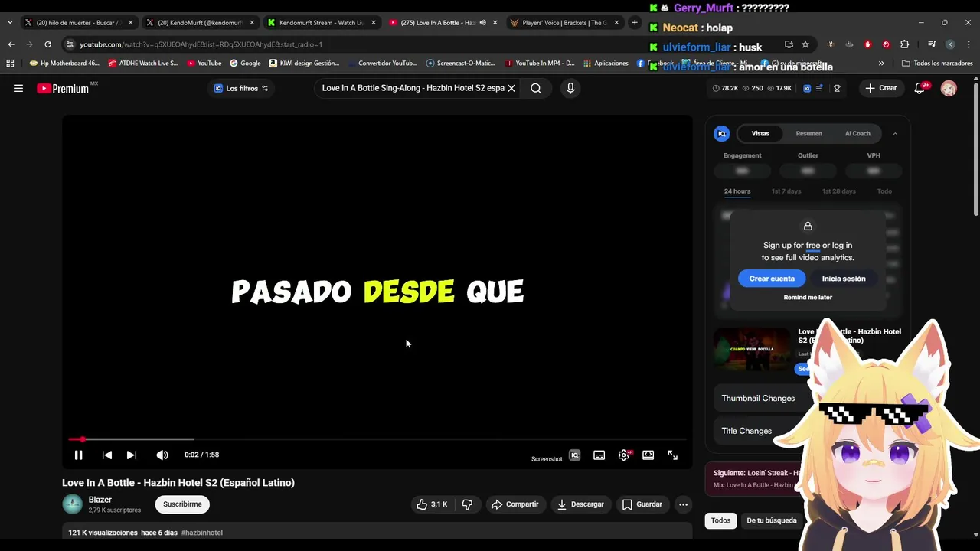
Task: Mute the player volume
Action: point(162,455)
